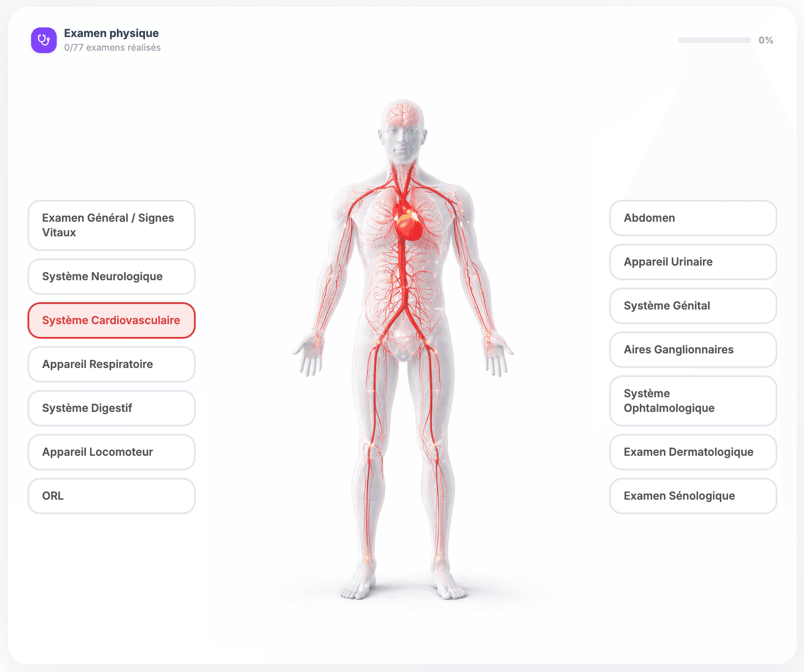Click the progress bar showing 0%

point(714,40)
